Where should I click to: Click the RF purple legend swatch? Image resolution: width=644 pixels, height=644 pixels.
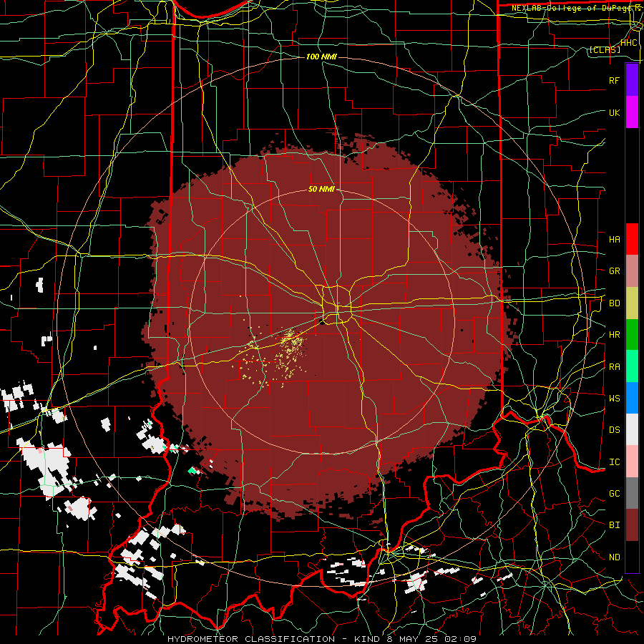coord(632,80)
